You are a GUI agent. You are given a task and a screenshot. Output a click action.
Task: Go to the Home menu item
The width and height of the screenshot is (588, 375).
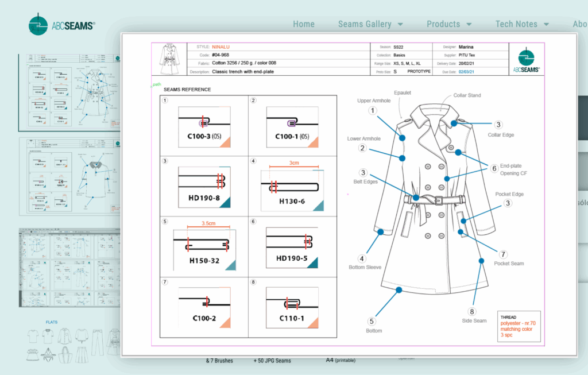coord(304,24)
